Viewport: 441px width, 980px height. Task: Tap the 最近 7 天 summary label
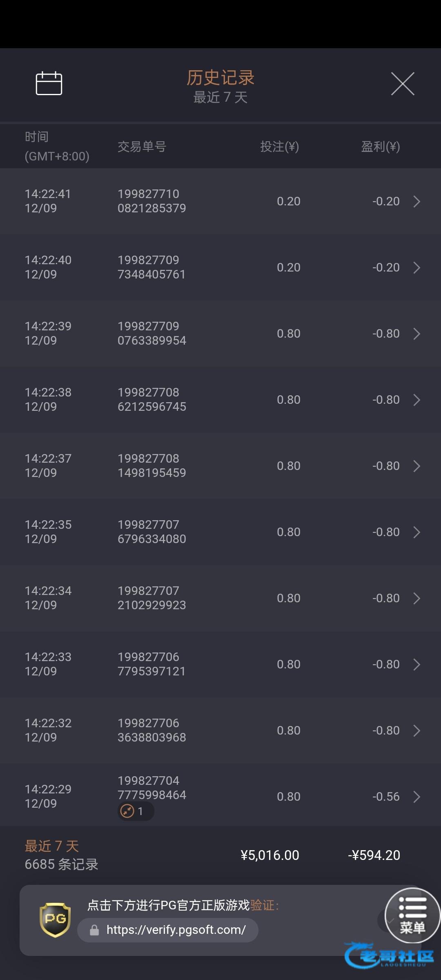52,846
